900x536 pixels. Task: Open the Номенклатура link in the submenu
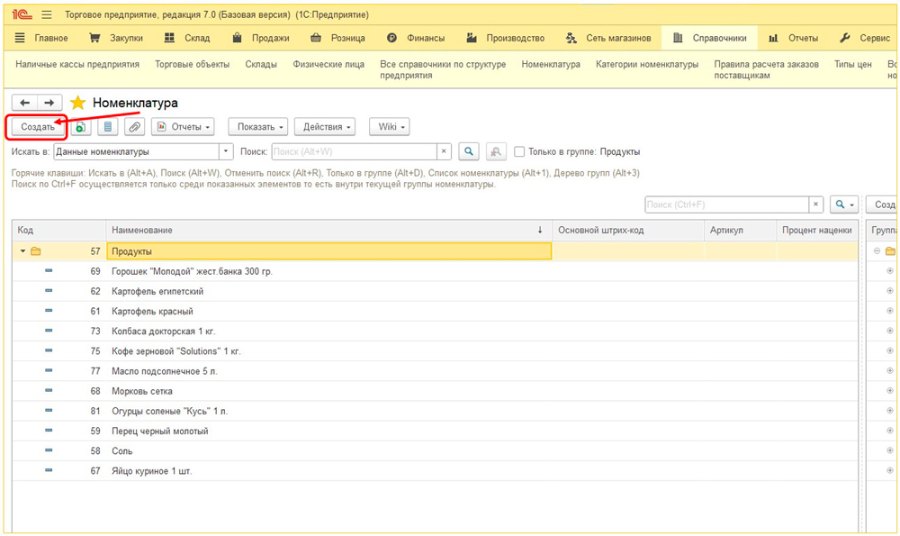tap(551, 64)
